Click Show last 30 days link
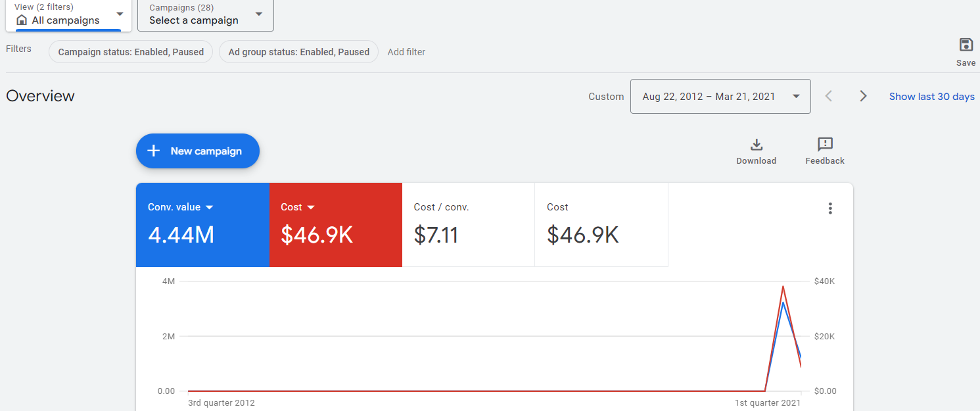 pyautogui.click(x=931, y=96)
